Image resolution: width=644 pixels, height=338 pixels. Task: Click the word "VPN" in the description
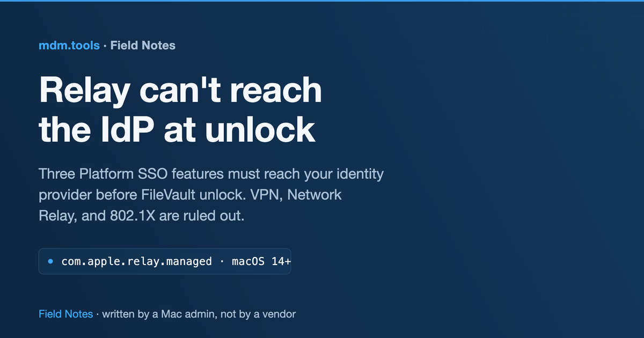coord(264,195)
